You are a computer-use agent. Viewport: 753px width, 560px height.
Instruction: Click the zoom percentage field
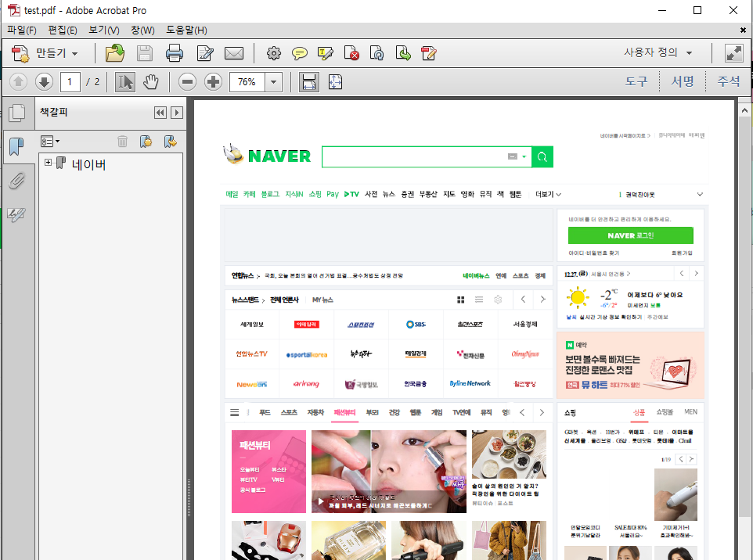(248, 82)
